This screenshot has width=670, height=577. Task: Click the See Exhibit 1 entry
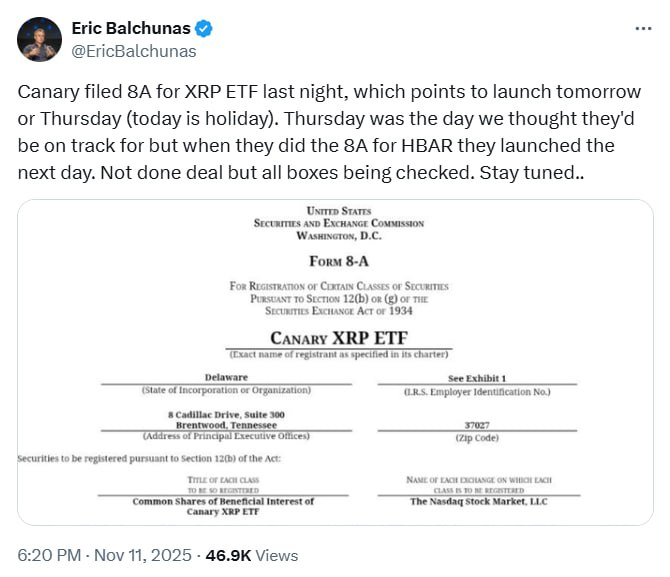(464, 377)
